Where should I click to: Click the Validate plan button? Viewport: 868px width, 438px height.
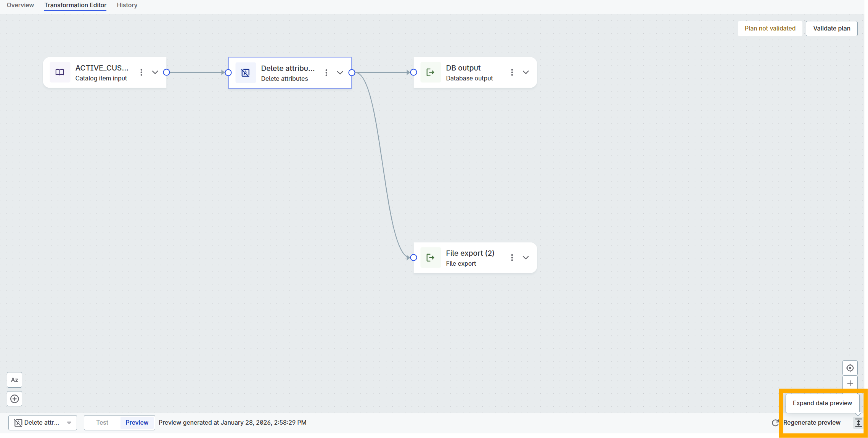click(x=831, y=29)
